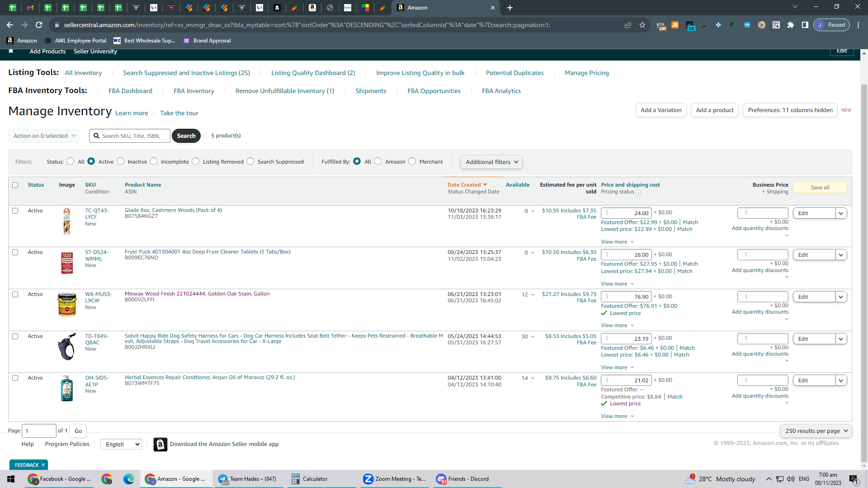Change the 250 results per page dropdown
The image size is (868, 488).
point(816,431)
